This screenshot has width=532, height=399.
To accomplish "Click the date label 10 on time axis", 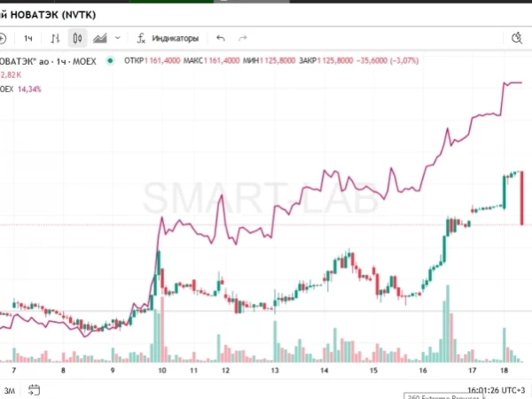I will [x=162, y=371].
